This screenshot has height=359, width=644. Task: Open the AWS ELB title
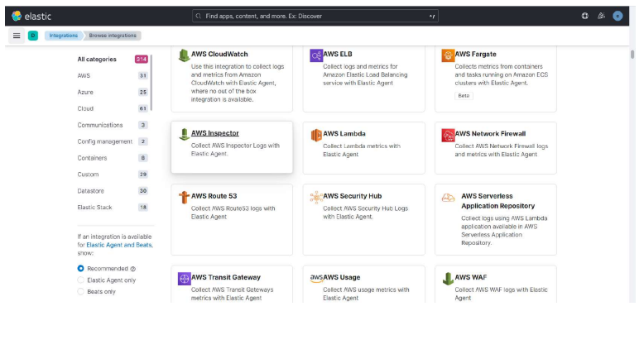(x=338, y=54)
